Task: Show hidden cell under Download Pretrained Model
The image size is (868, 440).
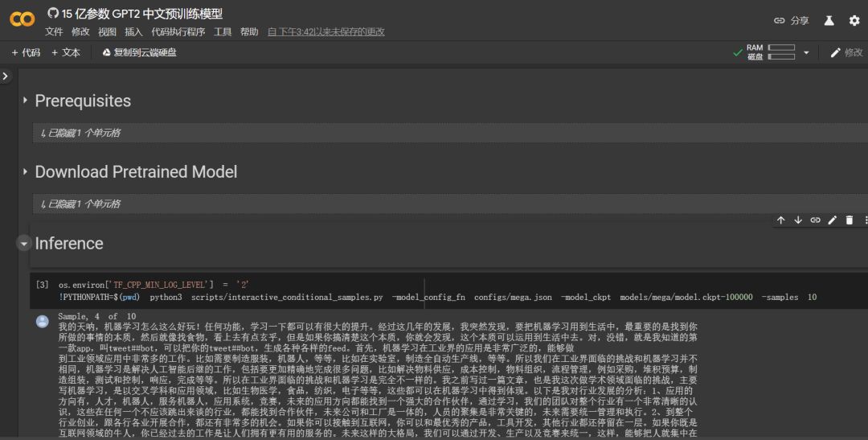Action: click(449, 204)
